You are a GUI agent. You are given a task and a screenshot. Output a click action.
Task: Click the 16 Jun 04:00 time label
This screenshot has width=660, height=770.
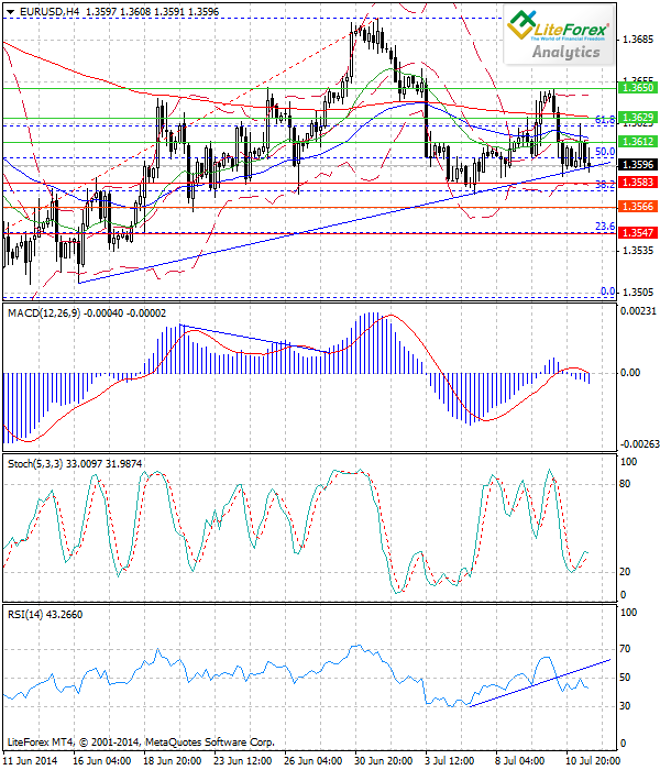[x=102, y=761]
